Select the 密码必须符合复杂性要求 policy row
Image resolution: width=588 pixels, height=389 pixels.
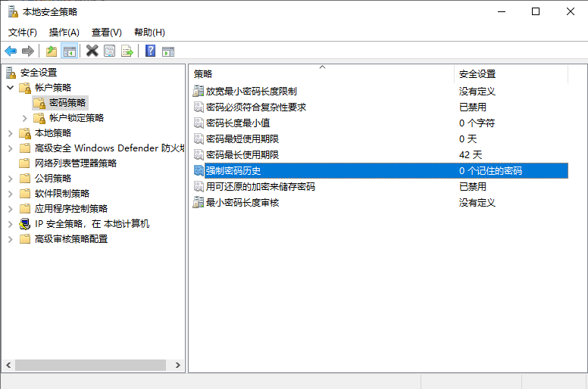click(x=380, y=107)
